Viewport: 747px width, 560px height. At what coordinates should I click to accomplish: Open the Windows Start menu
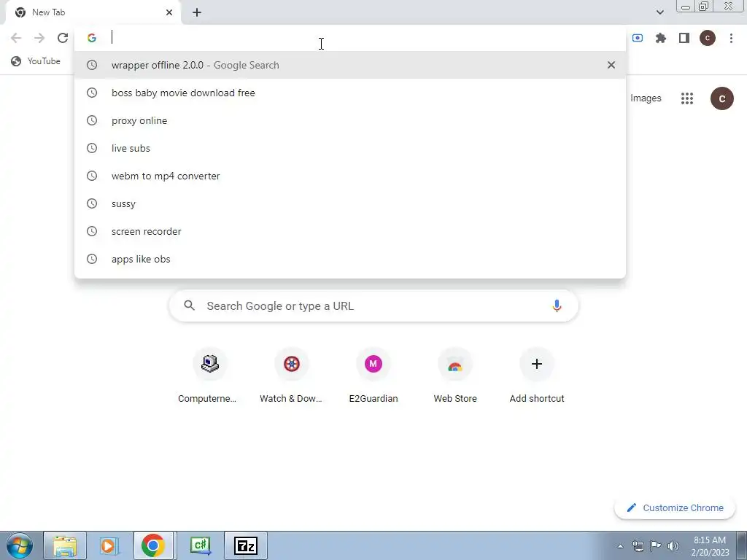(x=20, y=545)
